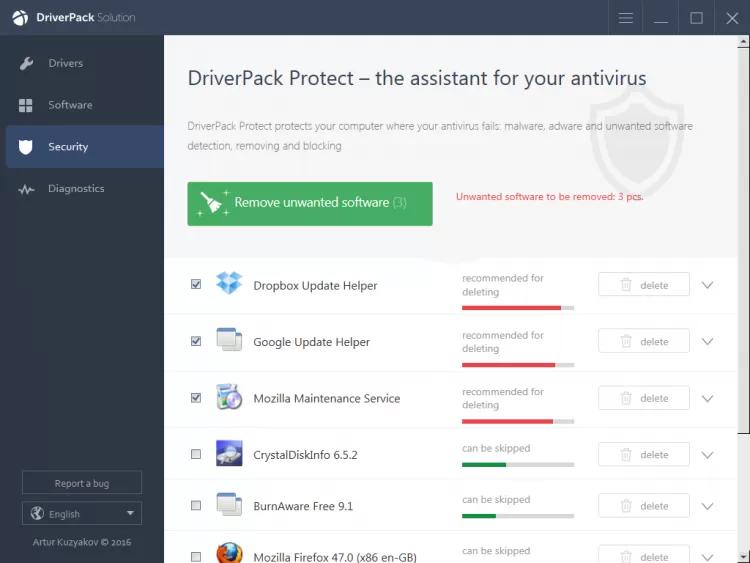This screenshot has width=750, height=563.
Task: Click the scrollbar down arrow
Action: coord(743,557)
